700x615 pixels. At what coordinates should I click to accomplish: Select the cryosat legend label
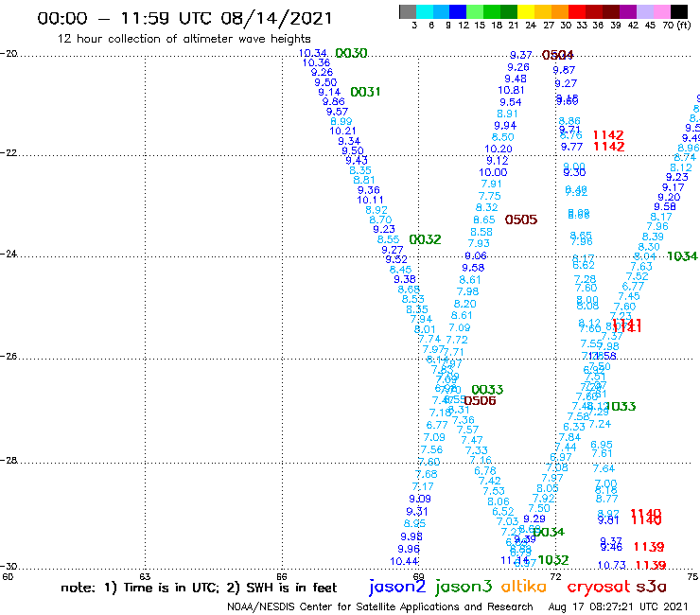599,587
